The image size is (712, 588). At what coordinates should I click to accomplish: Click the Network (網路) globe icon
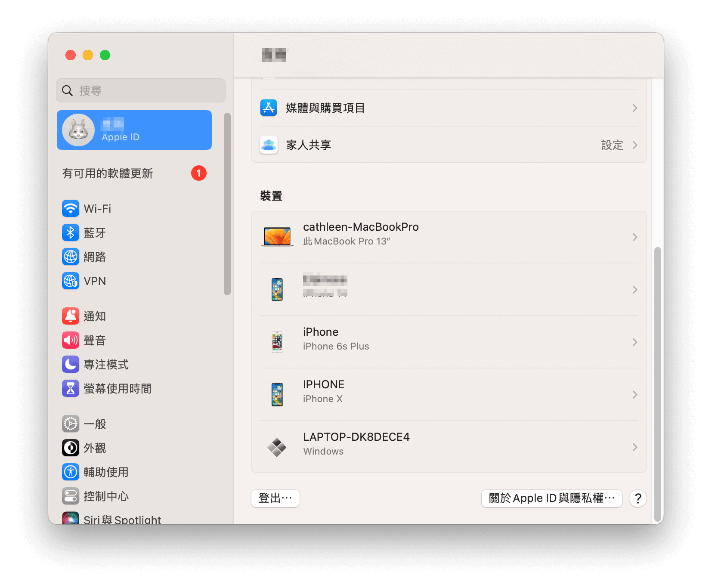(71, 257)
